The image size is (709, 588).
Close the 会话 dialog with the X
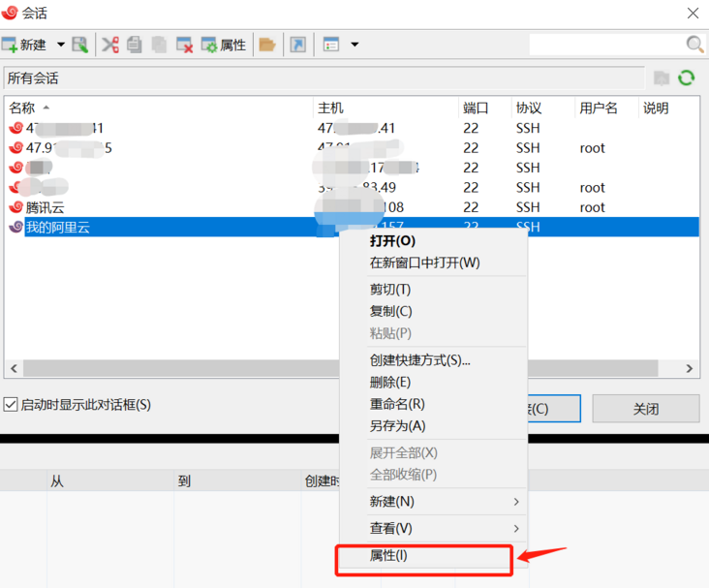693,14
